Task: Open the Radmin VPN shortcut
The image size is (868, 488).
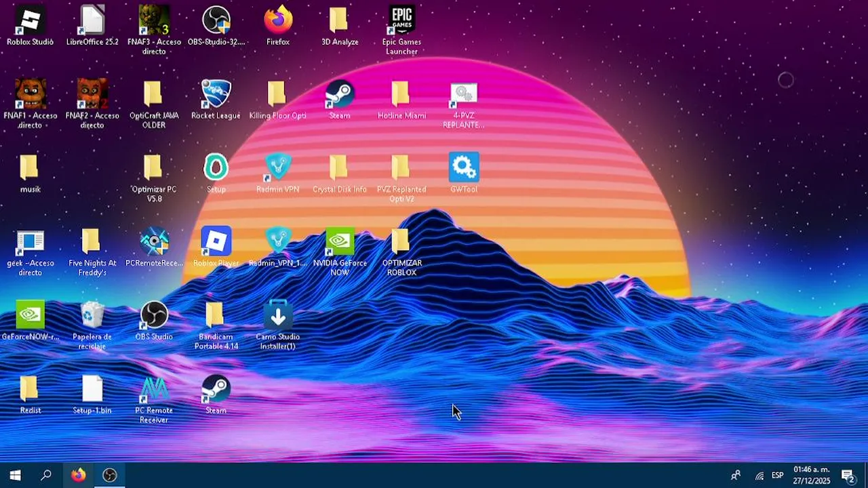Action: tap(278, 169)
